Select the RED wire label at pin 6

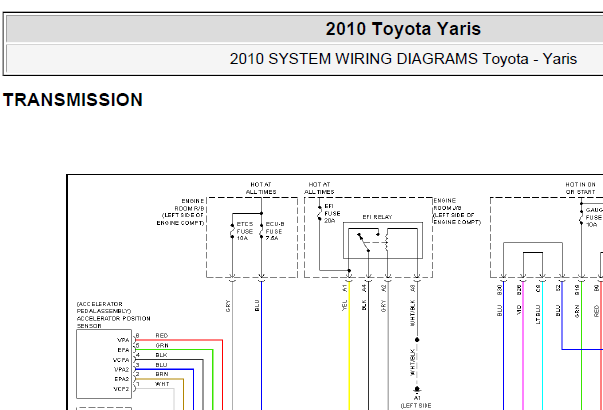[162, 335]
